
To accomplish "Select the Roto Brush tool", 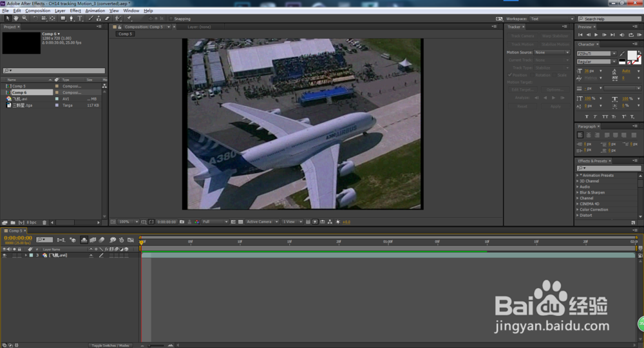I will point(118,19).
